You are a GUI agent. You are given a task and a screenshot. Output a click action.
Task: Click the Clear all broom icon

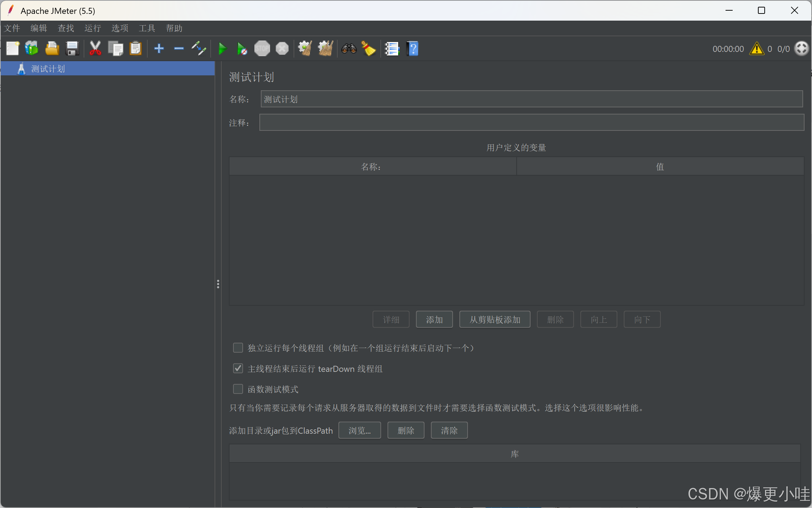point(326,49)
